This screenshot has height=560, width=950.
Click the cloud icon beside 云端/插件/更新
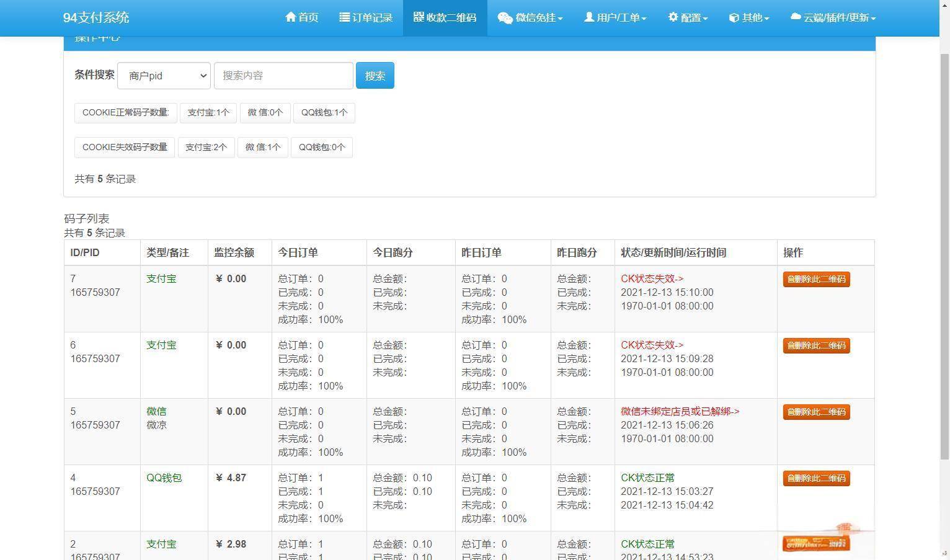click(796, 17)
